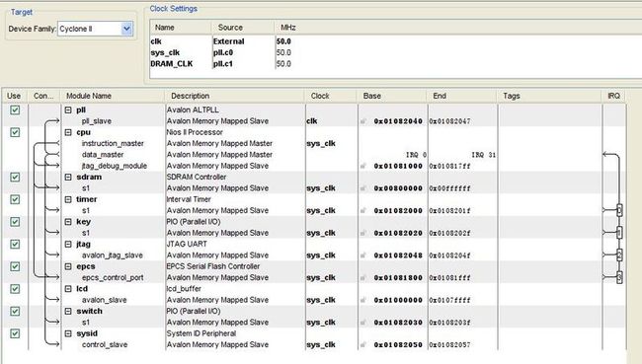Collapse the cpu module tree node
This screenshot has height=364, width=642.
pos(68,132)
